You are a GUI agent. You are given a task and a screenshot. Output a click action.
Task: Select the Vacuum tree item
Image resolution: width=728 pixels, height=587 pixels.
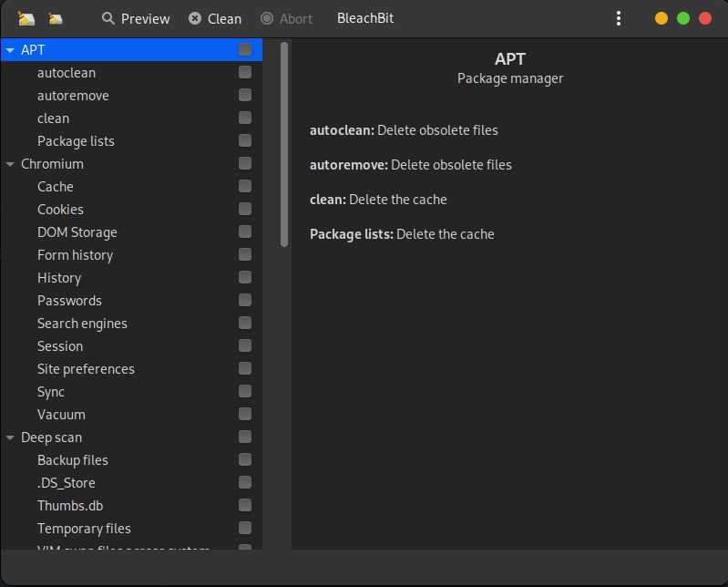click(61, 414)
